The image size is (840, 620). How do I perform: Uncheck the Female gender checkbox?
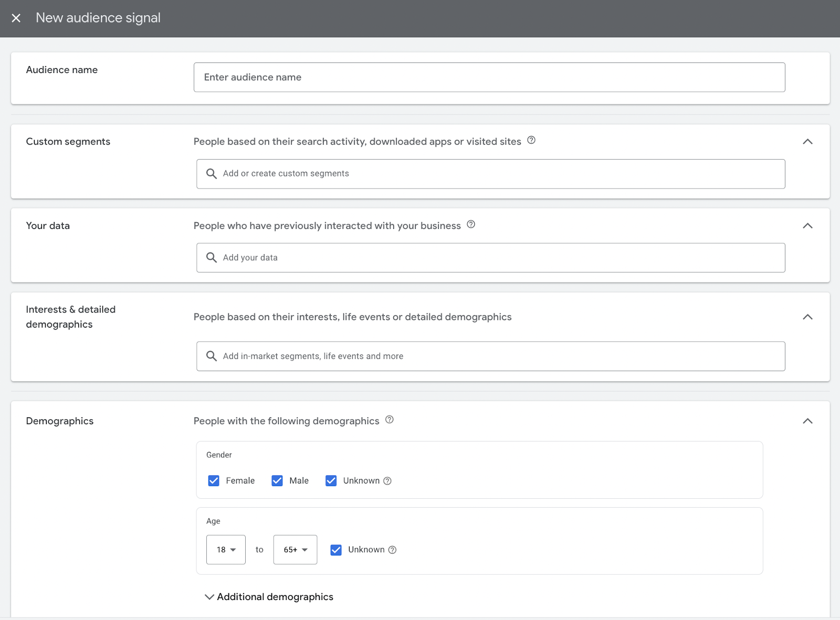click(214, 481)
